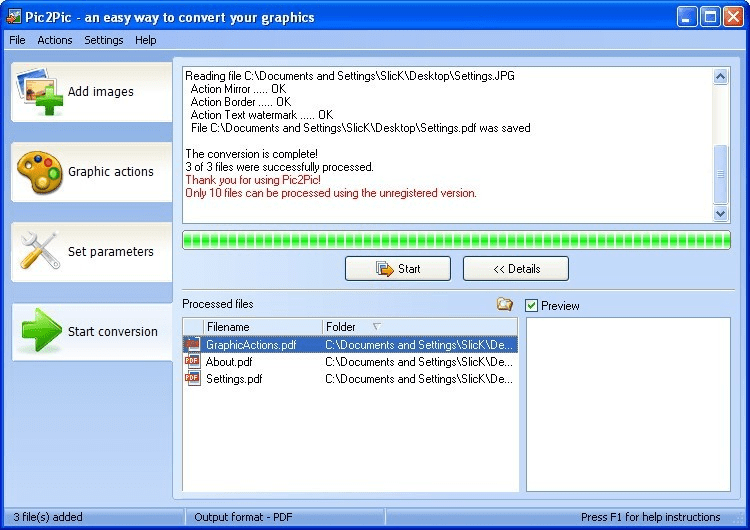
Task: Select the Set parameters sidebar label
Action: 111,251
